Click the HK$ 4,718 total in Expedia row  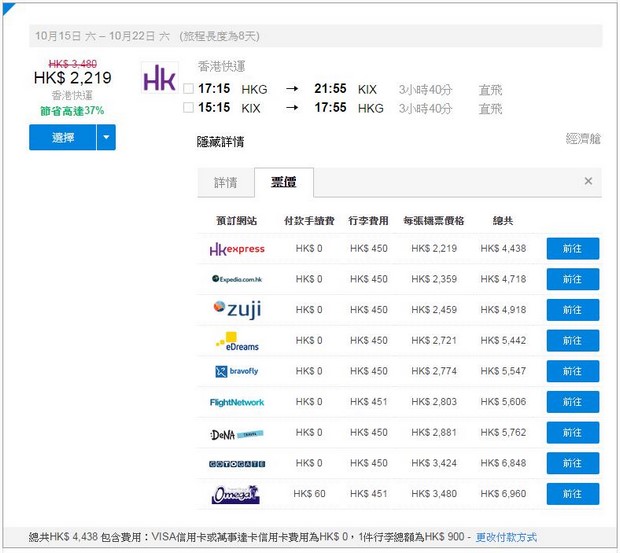503,279
